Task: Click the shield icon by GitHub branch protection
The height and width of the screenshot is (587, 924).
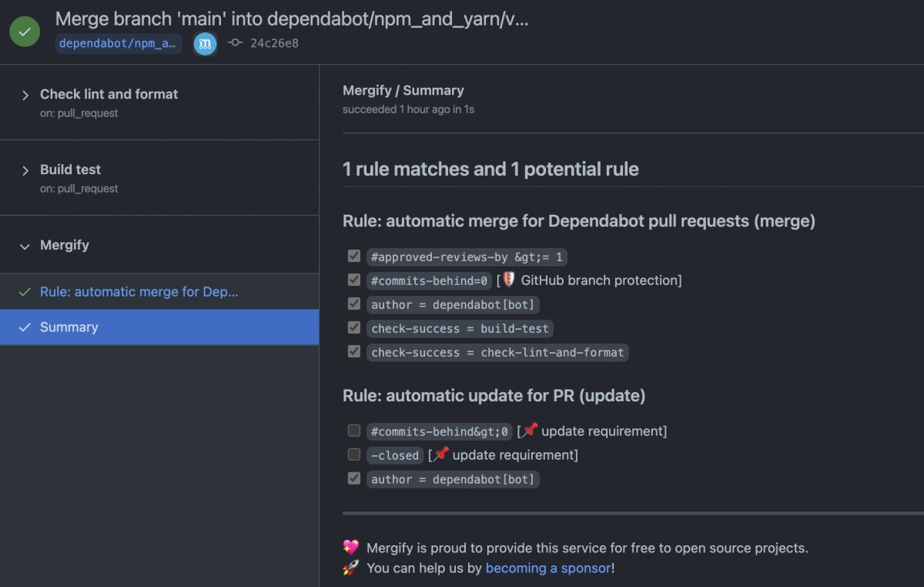Action: pyautogui.click(x=509, y=280)
